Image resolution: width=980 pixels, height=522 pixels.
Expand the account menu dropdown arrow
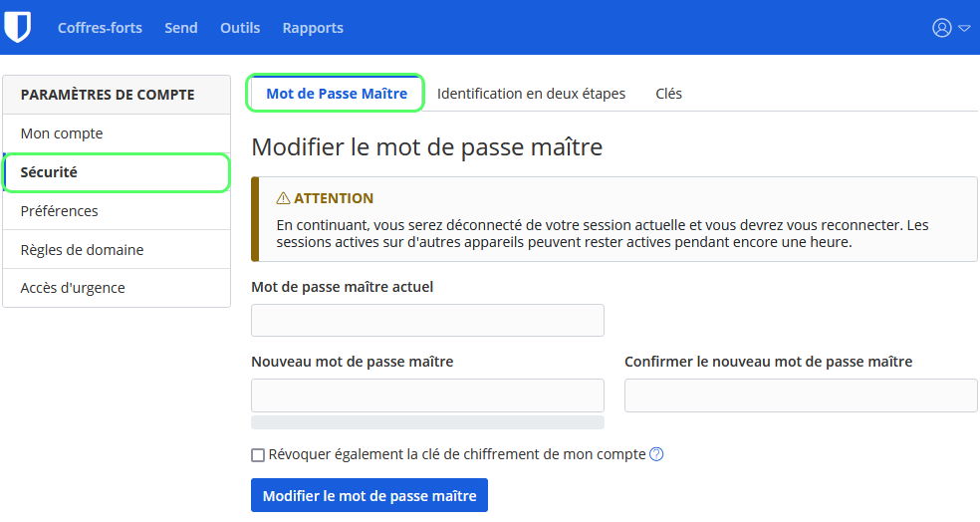964,28
